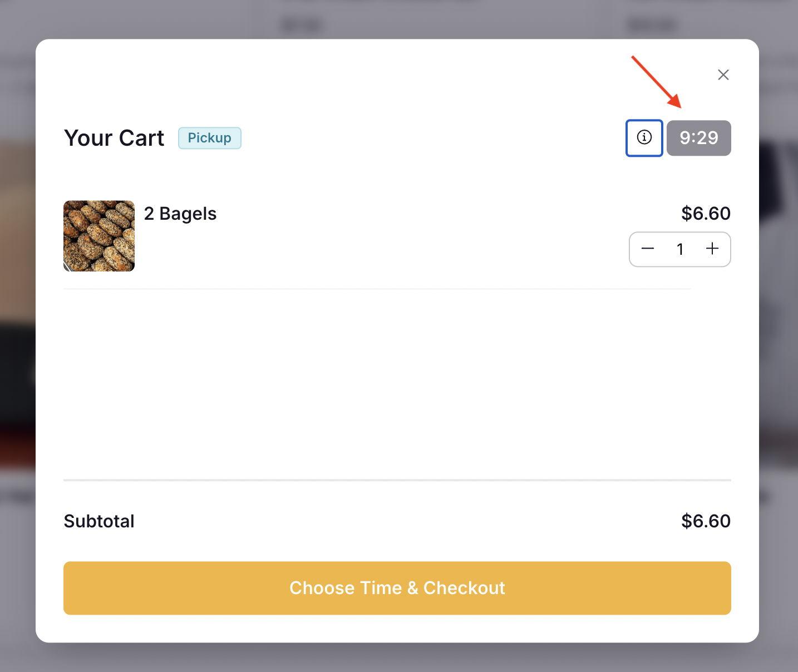The height and width of the screenshot is (672, 798).
Task: Click the quantity value 1 in the stepper
Action: pos(680,249)
